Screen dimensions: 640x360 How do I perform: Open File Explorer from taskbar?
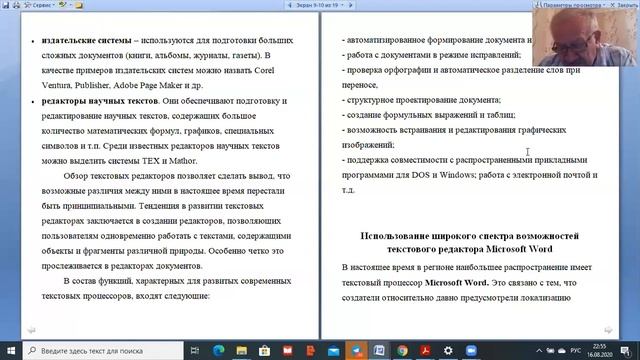[241, 351]
